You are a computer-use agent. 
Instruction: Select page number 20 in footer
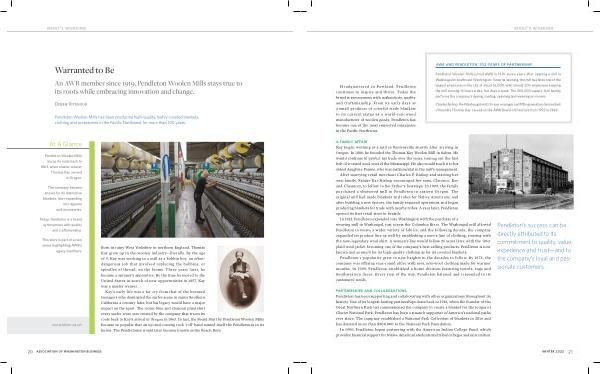(x=30, y=351)
